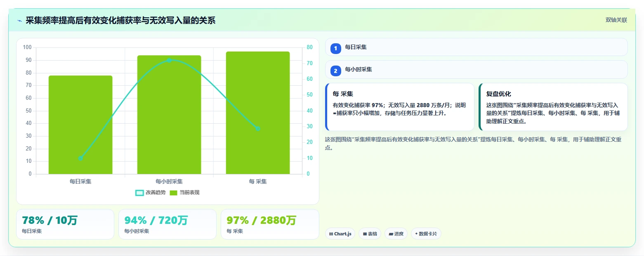Select list item 2 每小时采集

477,69
